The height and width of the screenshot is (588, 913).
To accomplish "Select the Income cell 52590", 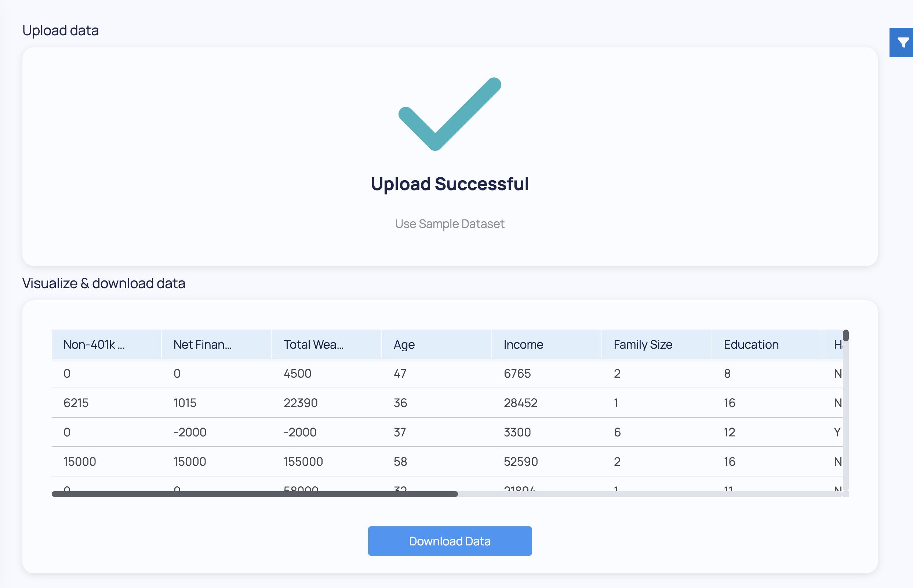I will [x=546, y=462].
